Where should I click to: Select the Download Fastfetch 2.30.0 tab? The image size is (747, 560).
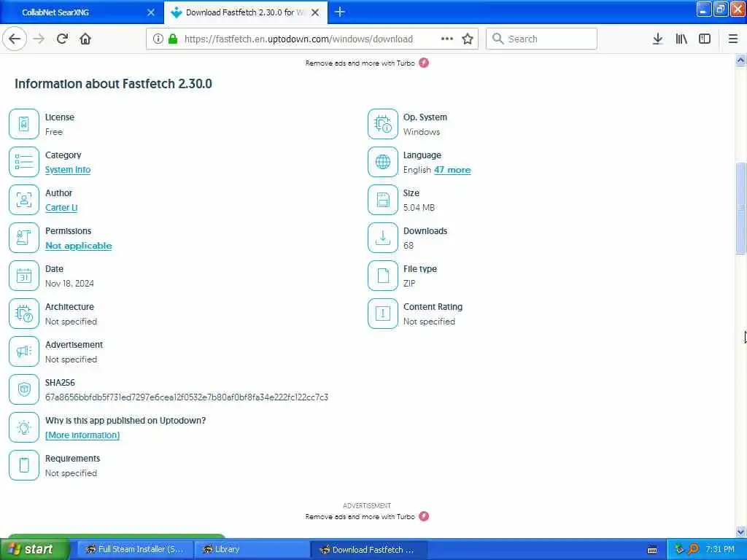pyautogui.click(x=245, y=12)
